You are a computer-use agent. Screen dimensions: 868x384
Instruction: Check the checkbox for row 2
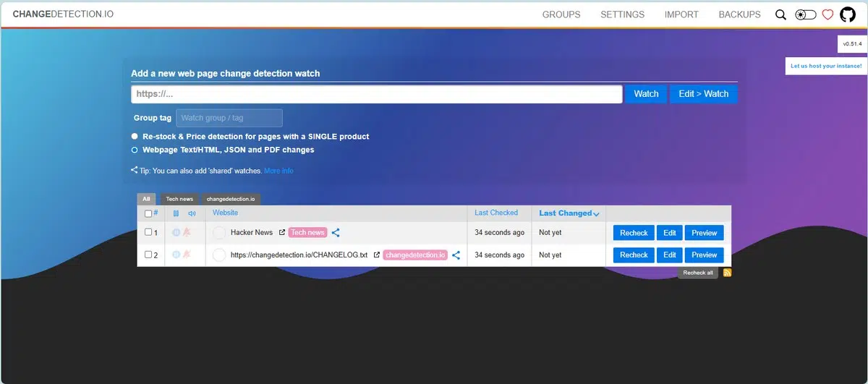(148, 255)
